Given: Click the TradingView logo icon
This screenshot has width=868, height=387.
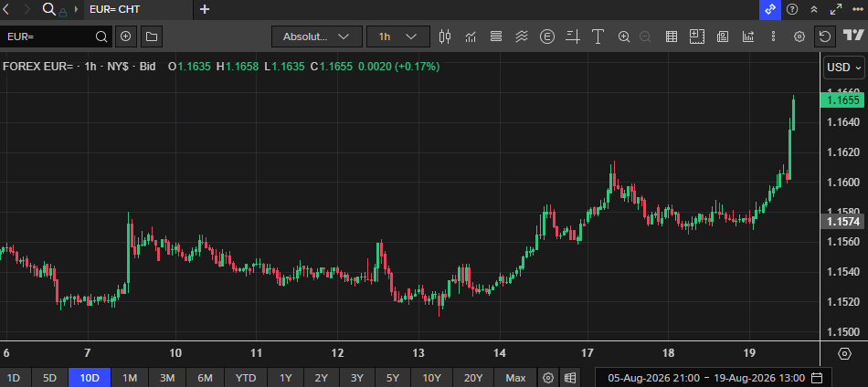Looking at the screenshot, I should coord(853,36).
